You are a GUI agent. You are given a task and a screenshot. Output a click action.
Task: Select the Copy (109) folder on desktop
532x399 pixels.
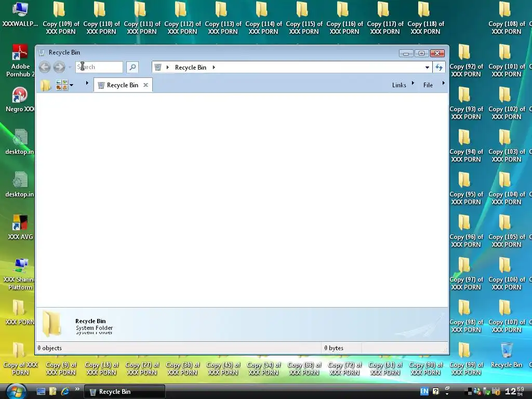tap(61, 19)
